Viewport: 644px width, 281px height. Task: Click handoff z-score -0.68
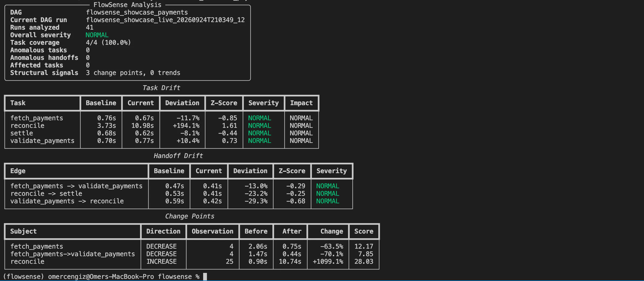point(296,201)
